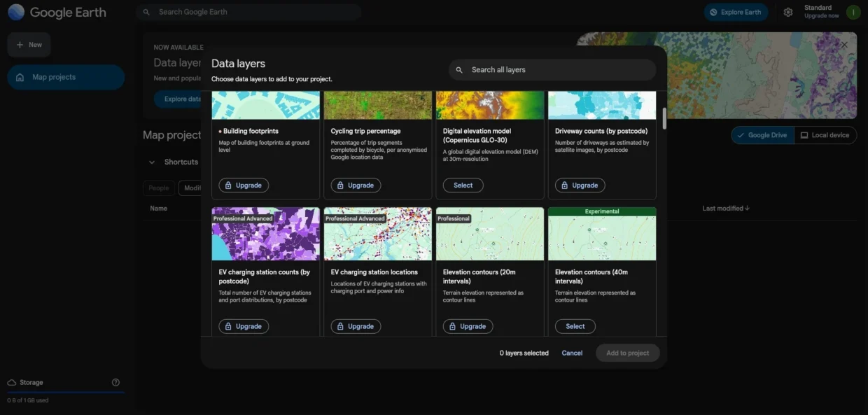868x415 pixels.
Task: Upgrade for Elevation contours 20m layer
Action: click(x=468, y=326)
